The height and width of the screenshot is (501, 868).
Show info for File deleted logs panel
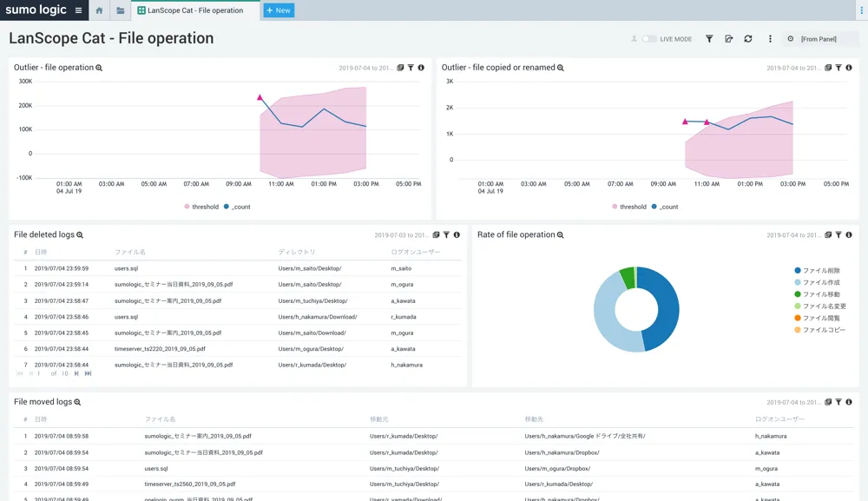(457, 234)
